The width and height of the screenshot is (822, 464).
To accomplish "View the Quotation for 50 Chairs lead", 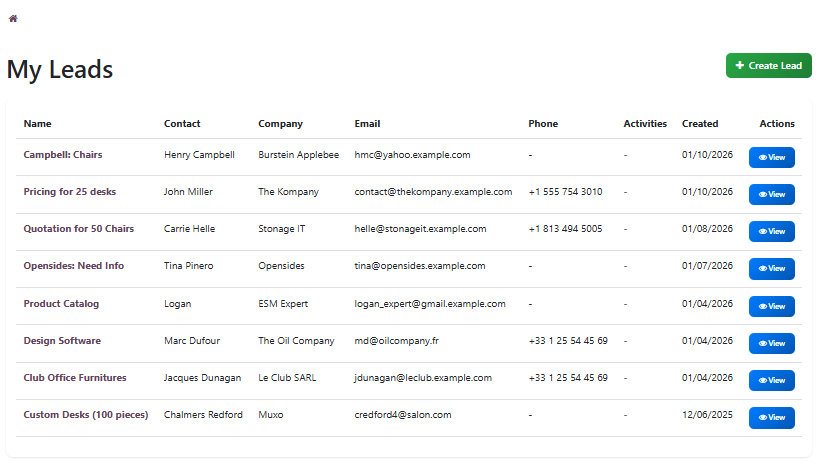I will pyautogui.click(x=771, y=231).
